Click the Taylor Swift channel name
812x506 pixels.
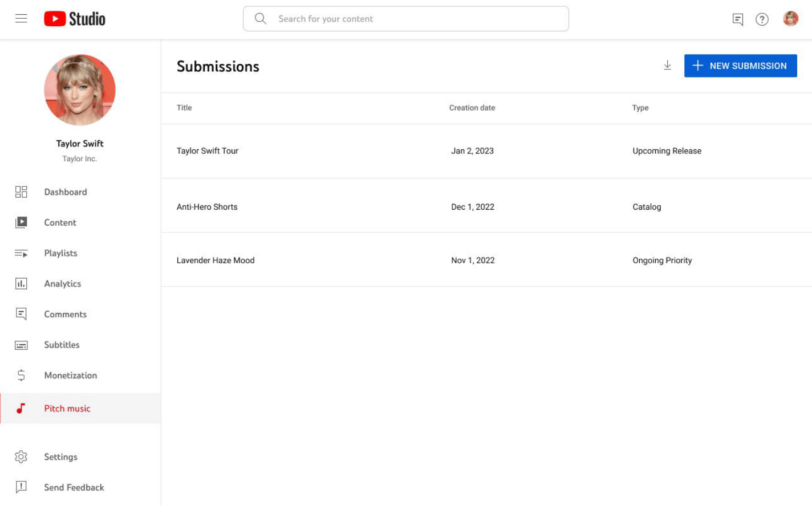80,144
